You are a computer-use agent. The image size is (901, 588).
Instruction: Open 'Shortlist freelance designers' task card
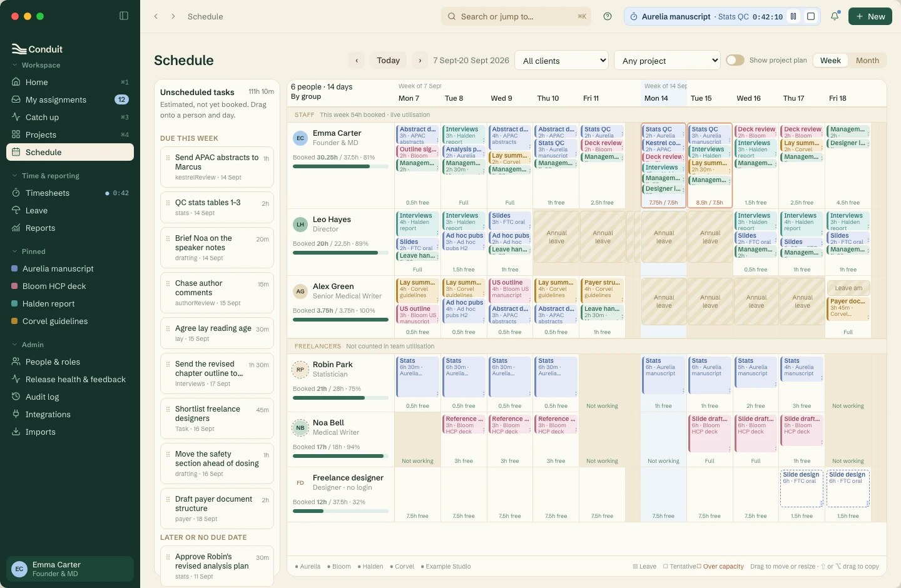[x=217, y=418]
